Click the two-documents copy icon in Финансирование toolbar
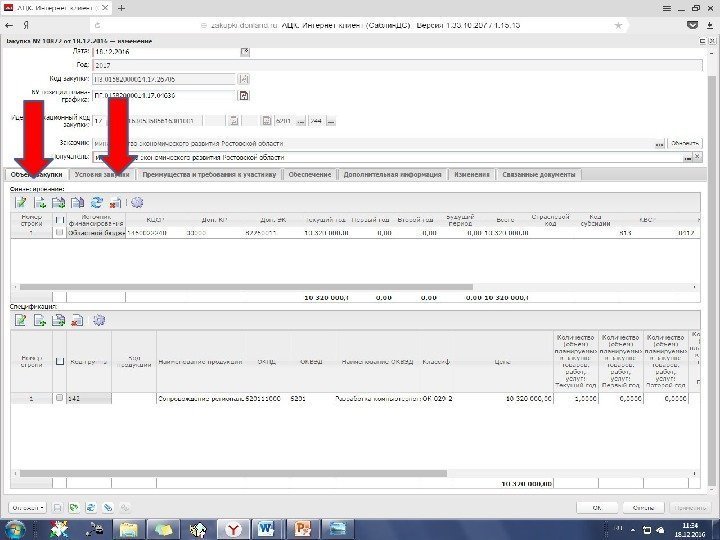Viewport: 720px width, 540px height. [78, 202]
